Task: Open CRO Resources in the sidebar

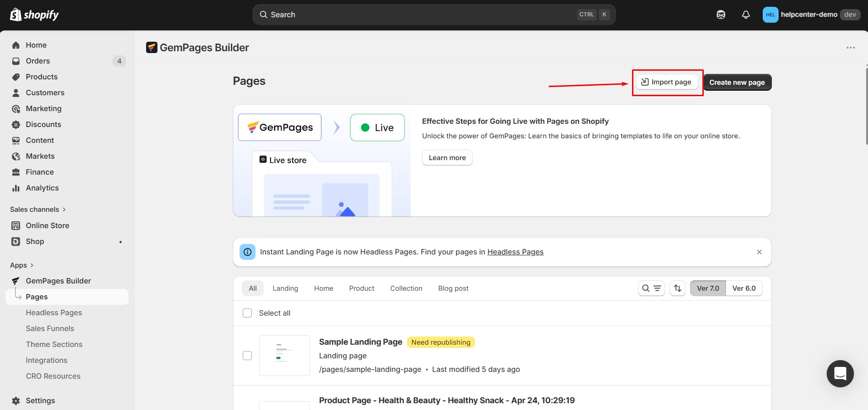Action: coord(53,376)
